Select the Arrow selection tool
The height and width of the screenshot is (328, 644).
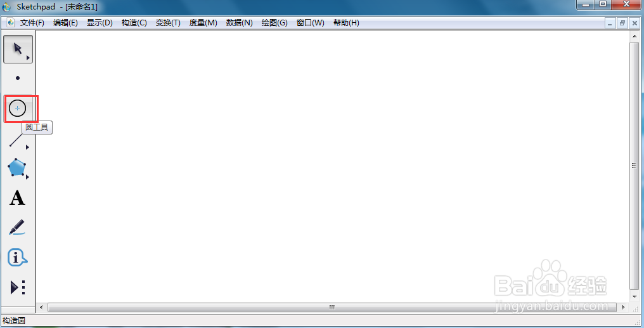tap(18, 49)
